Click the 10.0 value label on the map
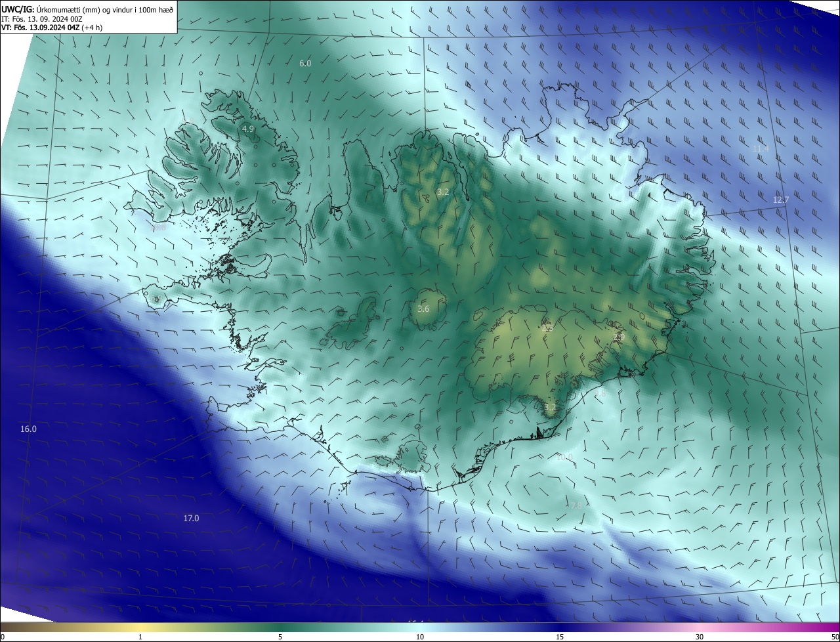The width and height of the screenshot is (840, 642). pos(564,457)
